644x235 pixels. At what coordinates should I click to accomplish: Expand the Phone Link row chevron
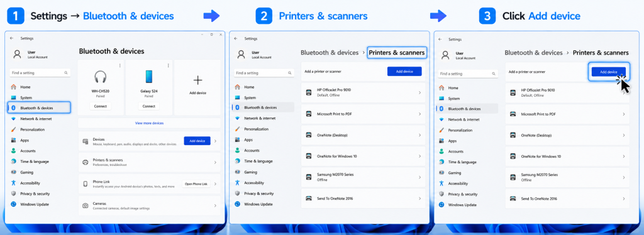click(216, 184)
